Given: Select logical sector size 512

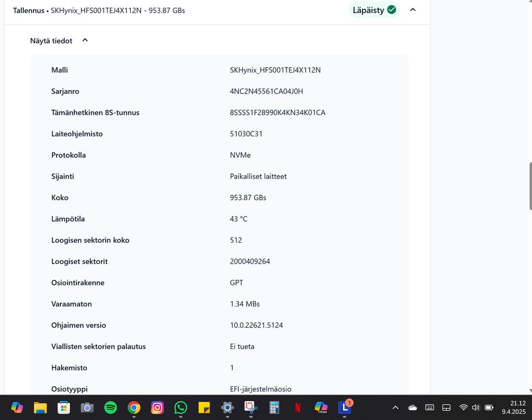Looking at the screenshot, I should 236,240.
